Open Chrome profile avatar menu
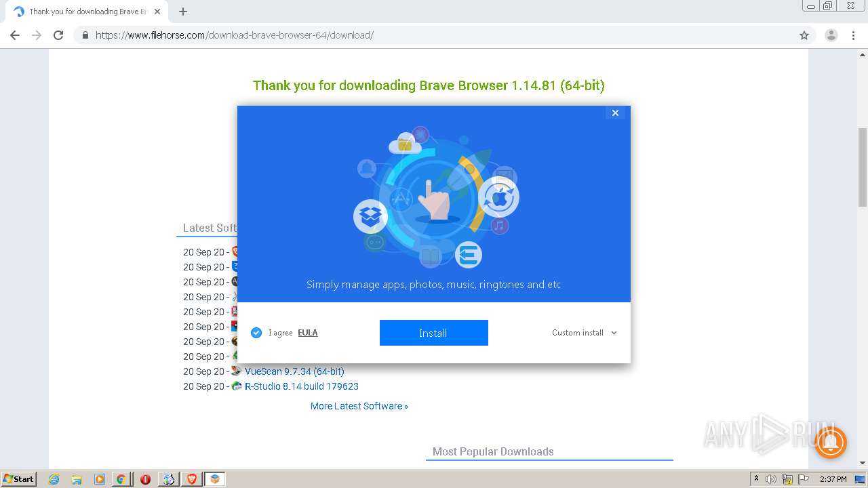This screenshot has height=488, width=868. coord(831,35)
